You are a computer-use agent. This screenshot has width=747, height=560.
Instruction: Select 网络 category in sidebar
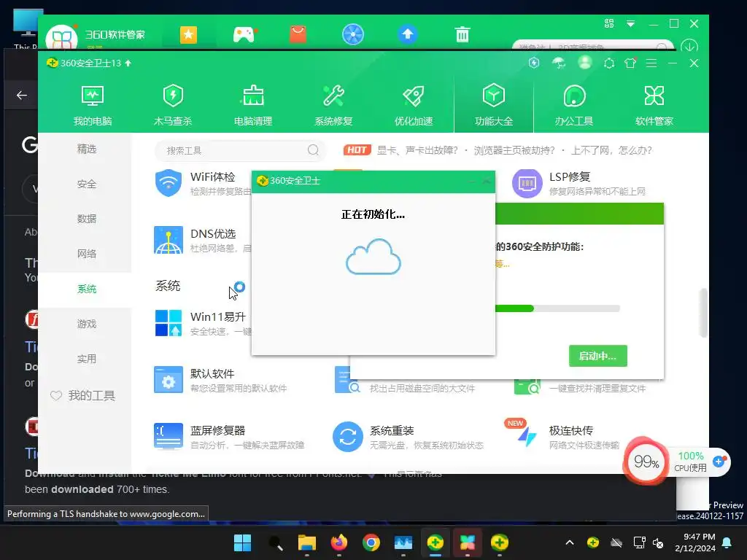point(86,254)
